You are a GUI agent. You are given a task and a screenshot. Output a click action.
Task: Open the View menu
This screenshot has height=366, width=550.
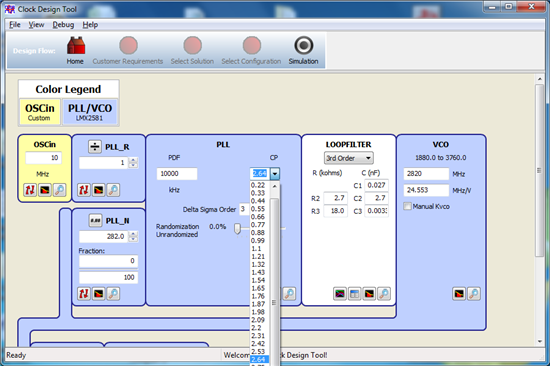[36, 25]
